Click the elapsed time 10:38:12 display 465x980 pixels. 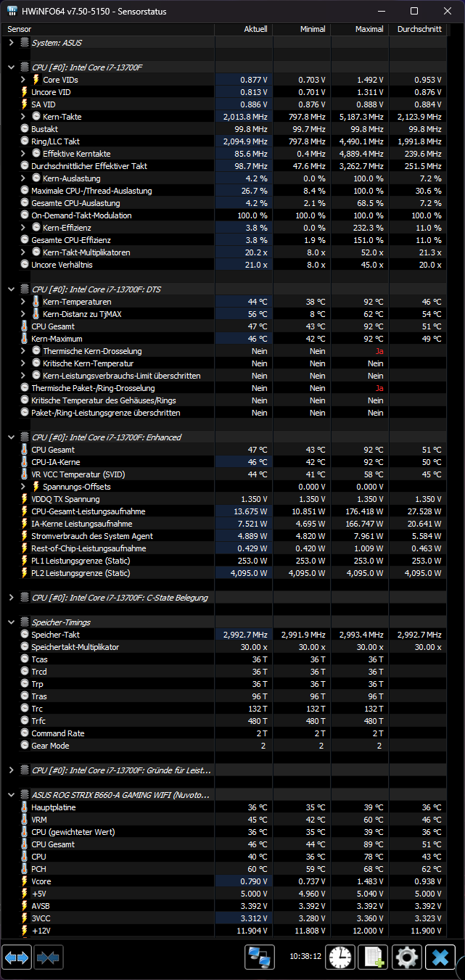point(305,956)
